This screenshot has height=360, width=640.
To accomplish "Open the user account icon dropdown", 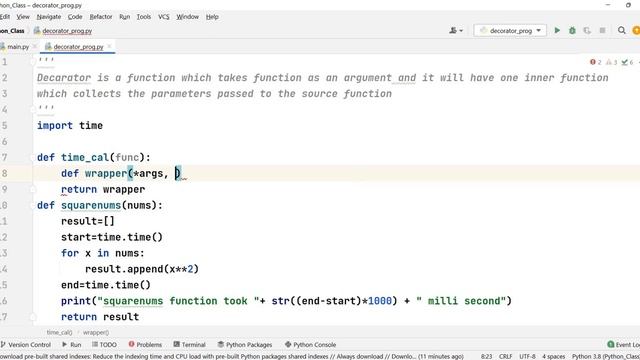I will point(456,31).
